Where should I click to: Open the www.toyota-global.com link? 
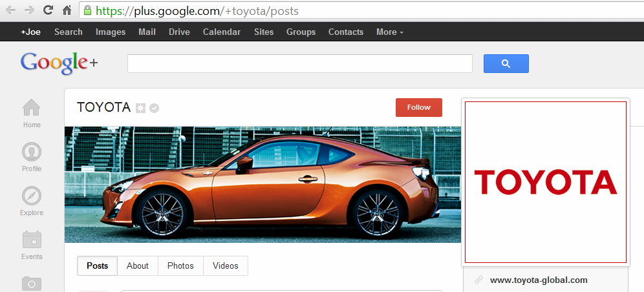pyautogui.click(x=538, y=280)
